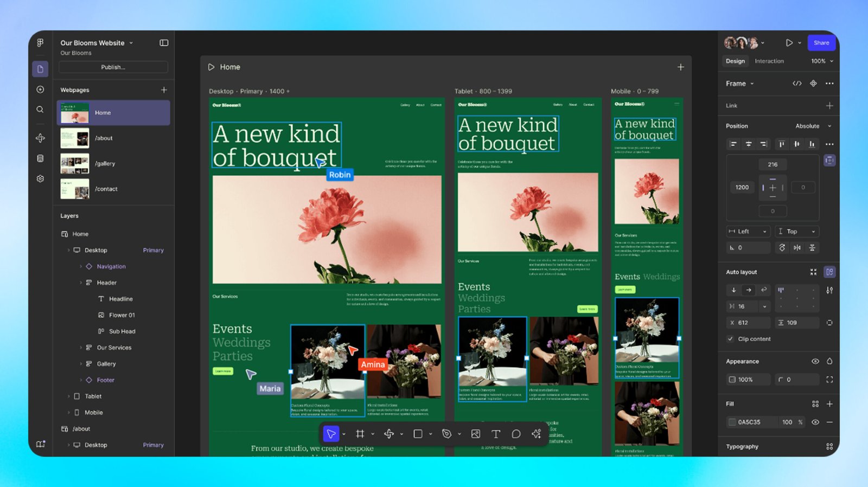Screen dimensions: 868x487
Task: Open the Absolute position dropdown
Action: (x=813, y=126)
